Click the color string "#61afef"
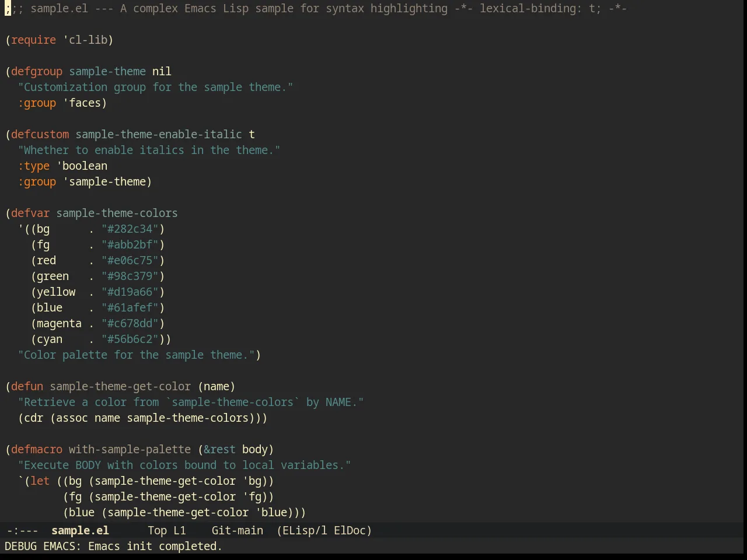This screenshot has width=747, height=560. [x=130, y=307]
